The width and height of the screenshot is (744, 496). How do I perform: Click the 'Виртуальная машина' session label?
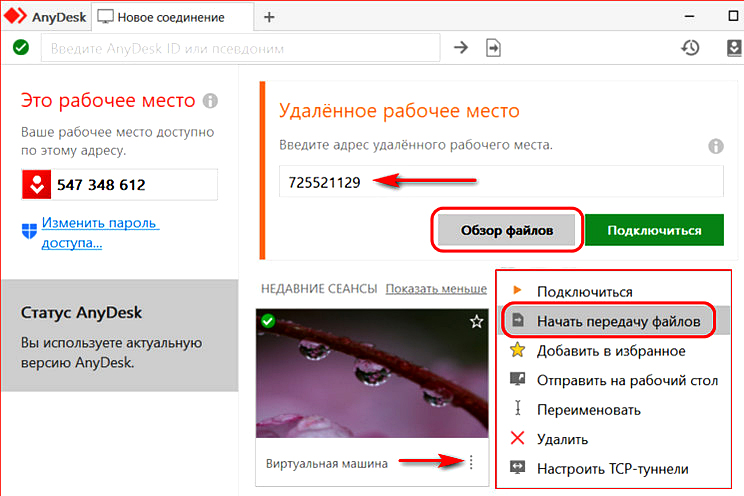(326, 463)
